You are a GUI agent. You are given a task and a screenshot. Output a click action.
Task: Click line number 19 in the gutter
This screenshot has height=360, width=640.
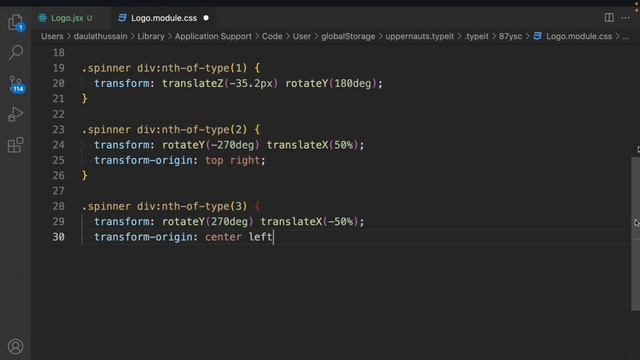click(x=58, y=68)
